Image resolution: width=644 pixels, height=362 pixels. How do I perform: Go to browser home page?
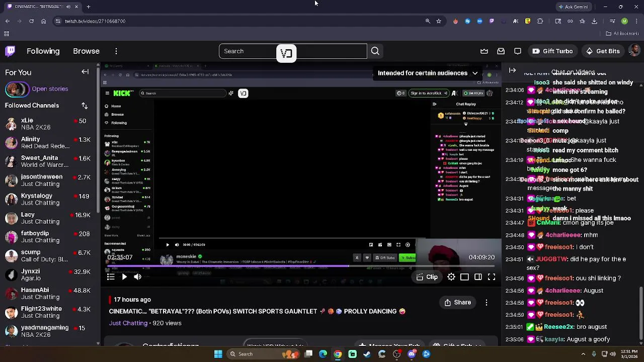(x=44, y=21)
